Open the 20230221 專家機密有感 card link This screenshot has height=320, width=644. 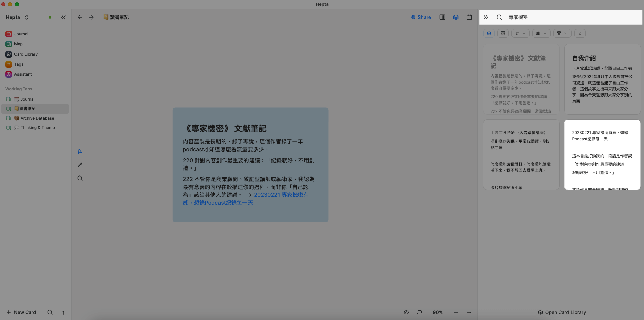pyautogui.click(x=281, y=195)
